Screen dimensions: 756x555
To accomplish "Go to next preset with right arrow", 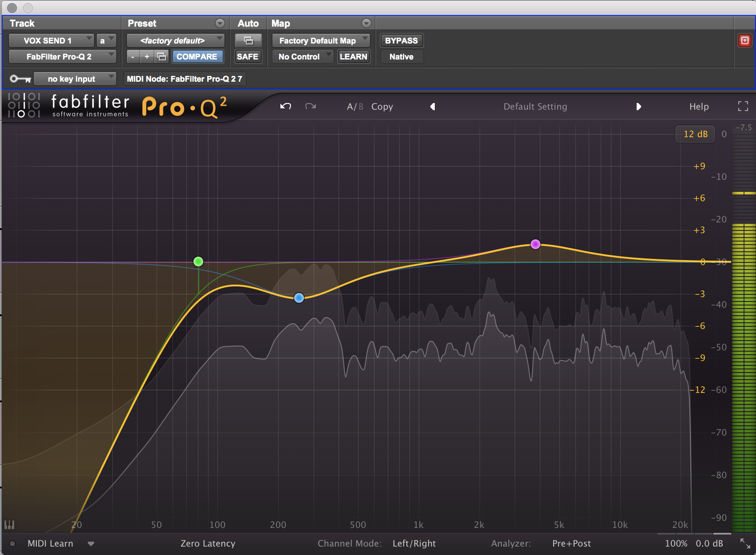I will click(638, 107).
